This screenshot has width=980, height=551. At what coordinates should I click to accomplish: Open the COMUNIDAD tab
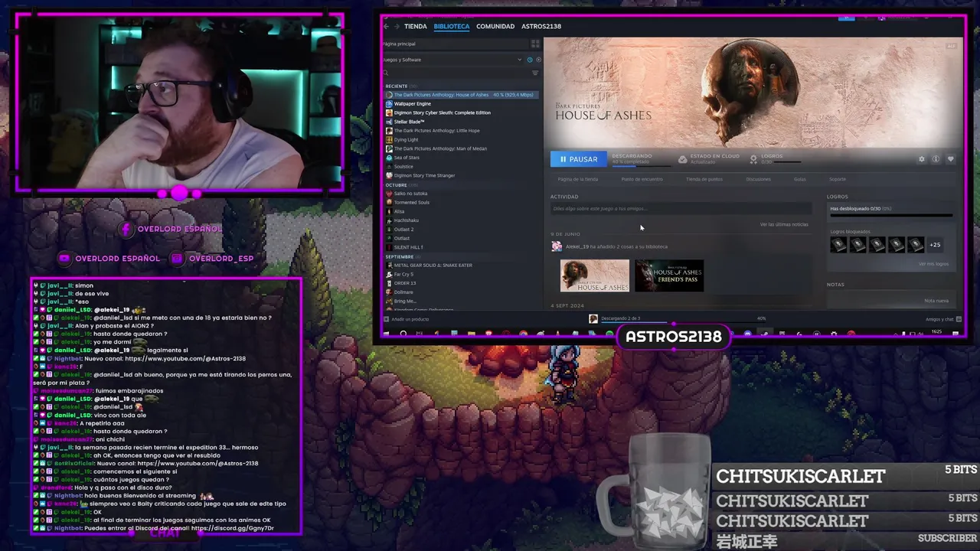(495, 26)
